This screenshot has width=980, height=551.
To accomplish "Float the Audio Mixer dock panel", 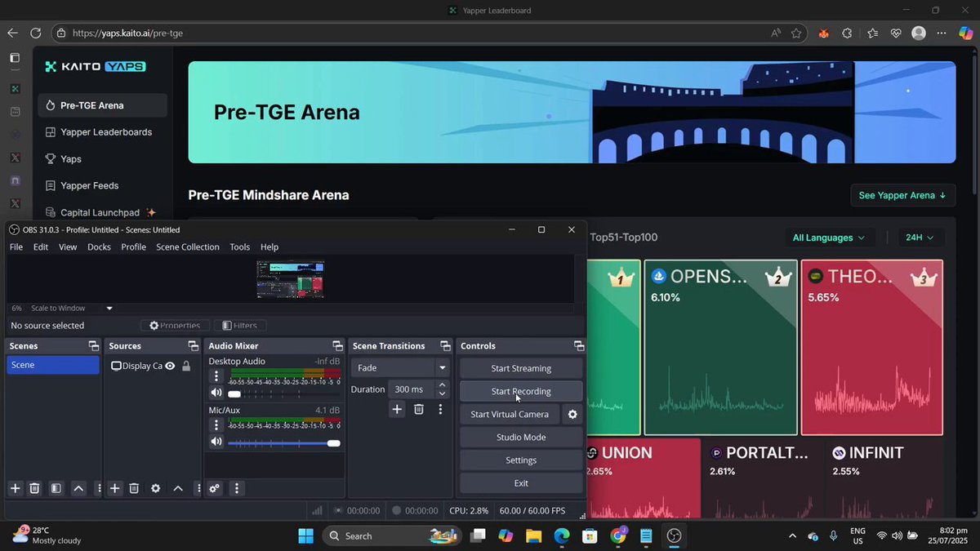I will 337,346.
